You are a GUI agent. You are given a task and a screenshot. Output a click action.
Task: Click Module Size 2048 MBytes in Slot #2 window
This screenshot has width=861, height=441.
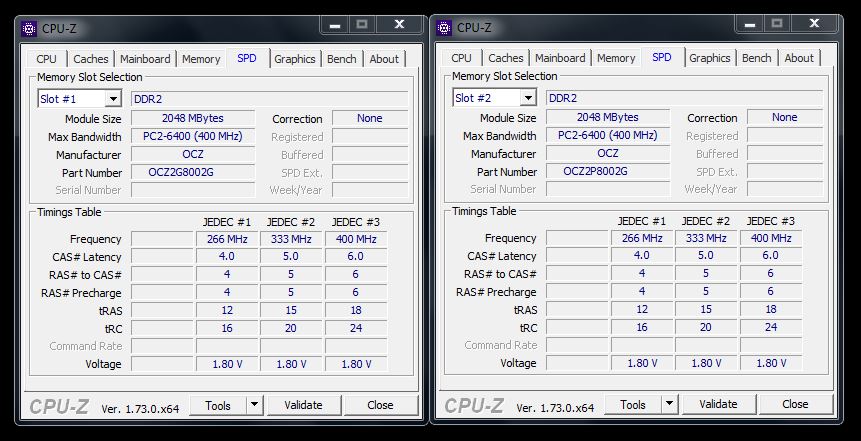point(608,117)
